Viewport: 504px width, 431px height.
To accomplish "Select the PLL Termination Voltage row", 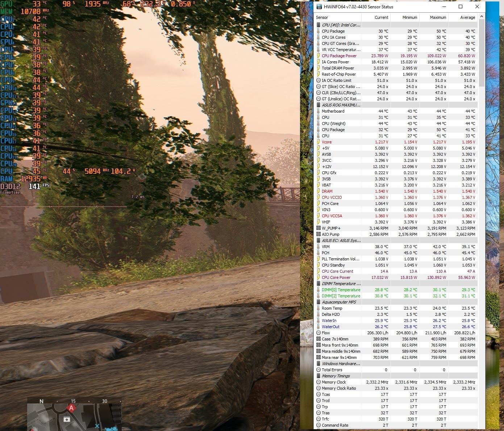I will coord(396,259).
